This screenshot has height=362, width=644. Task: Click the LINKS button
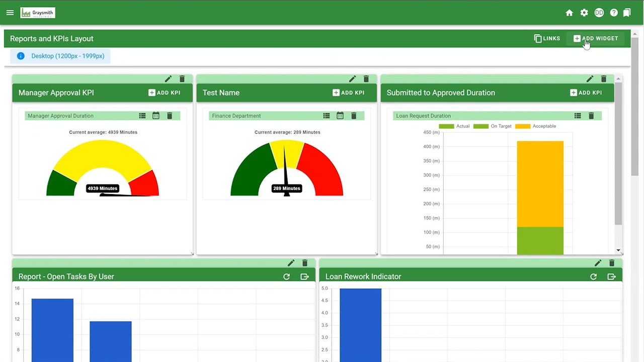(x=547, y=38)
